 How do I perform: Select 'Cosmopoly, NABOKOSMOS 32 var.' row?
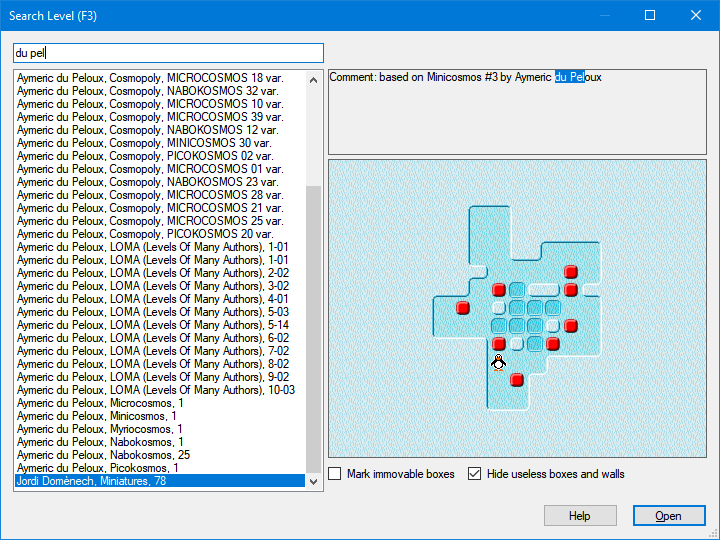pyautogui.click(x=160, y=90)
